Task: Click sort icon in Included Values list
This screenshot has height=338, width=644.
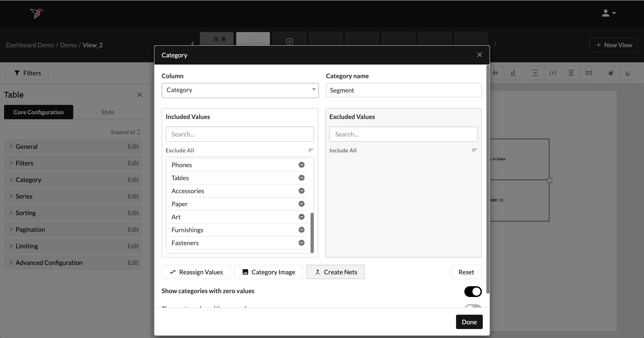Action: click(x=311, y=150)
